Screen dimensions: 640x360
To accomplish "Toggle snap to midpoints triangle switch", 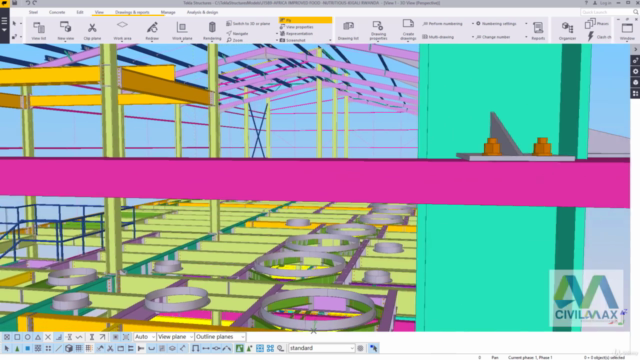I will [38, 337].
